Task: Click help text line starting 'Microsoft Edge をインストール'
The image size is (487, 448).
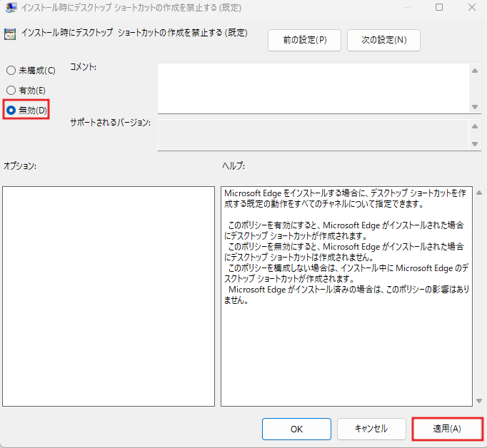Action: pos(345,193)
